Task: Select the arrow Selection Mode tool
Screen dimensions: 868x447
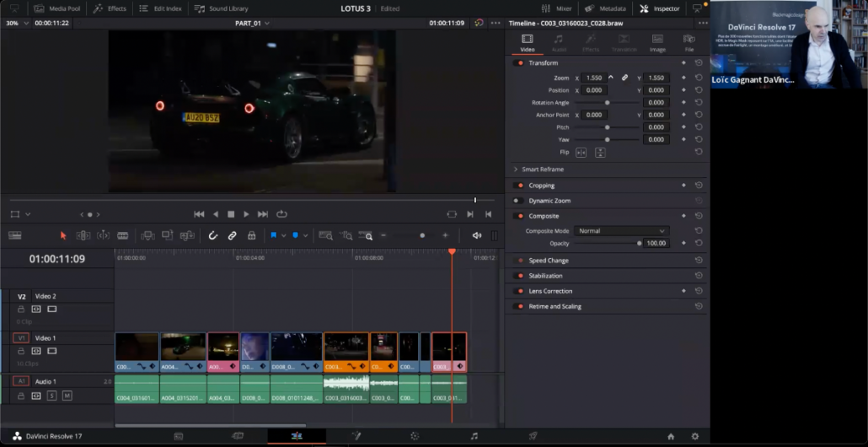Action: [x=63, y=235]
